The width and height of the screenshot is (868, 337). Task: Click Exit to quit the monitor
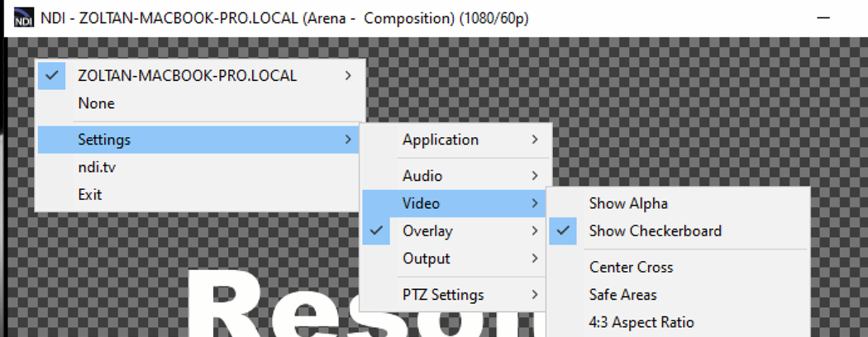tap(90, 195)
